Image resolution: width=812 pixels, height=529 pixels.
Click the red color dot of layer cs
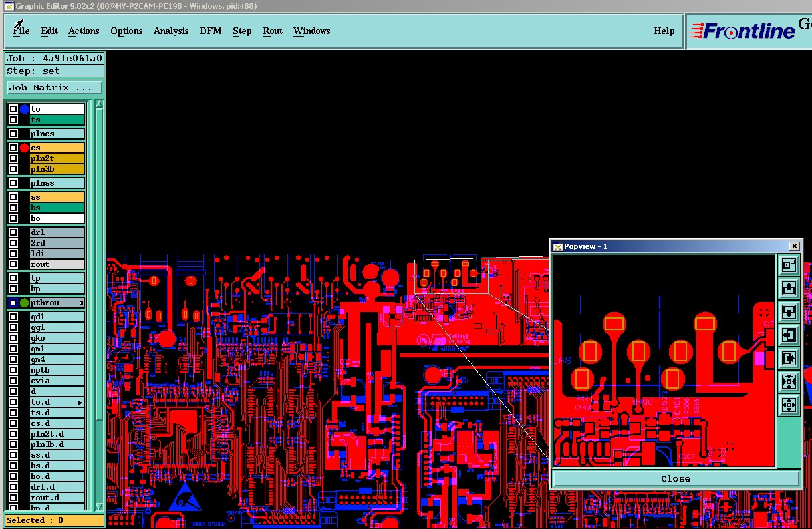25,148
